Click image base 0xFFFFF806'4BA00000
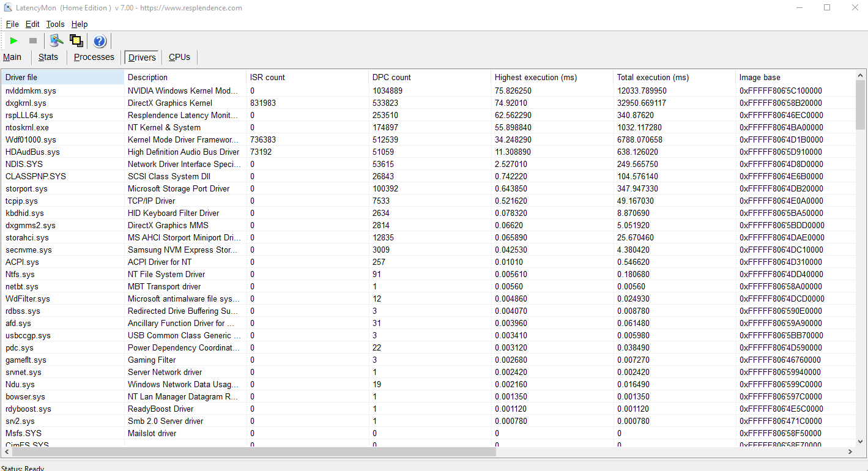The image size is (868, 471). (x=781, y=127)
